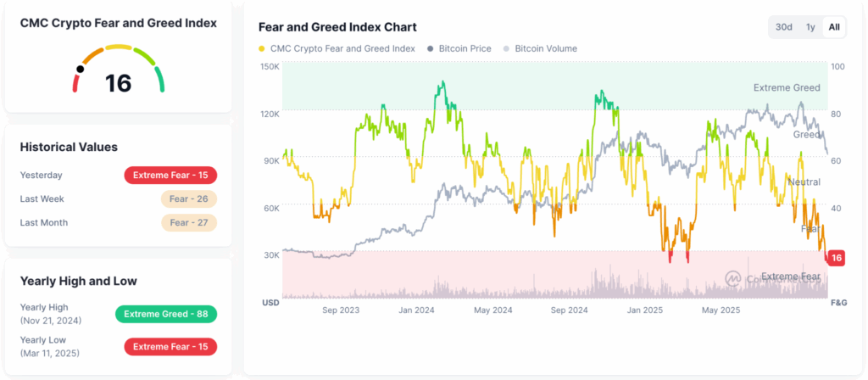Toggle CMC Crypto Fear and Greed Index legend
Viewport: 868px width, 380px height.
tap(342, 48)
